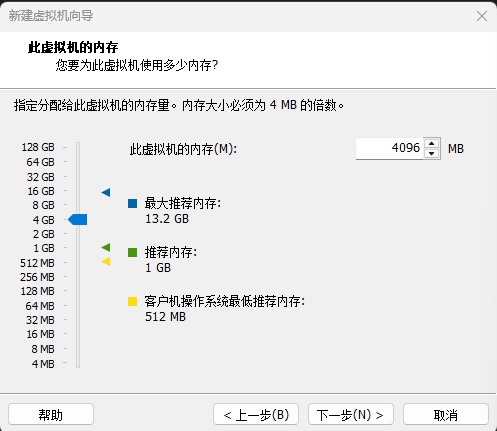
Task: Click the memory value field showing 4096
Action: pyautogui.click(x=390, y=148)
